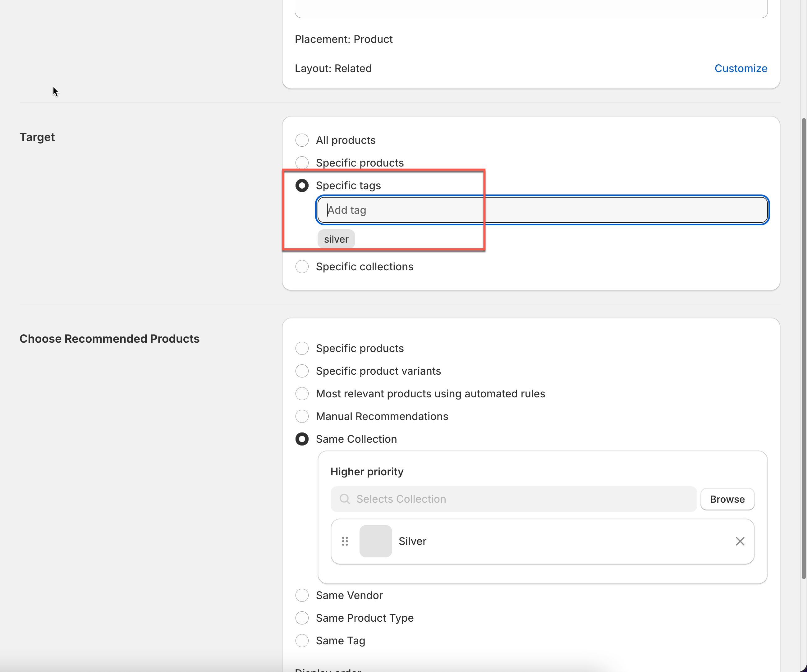Remove the Silver collection with X icon
Image resolution: width=807 pixels, height=672 pixels.
click(x=740, y=541)
